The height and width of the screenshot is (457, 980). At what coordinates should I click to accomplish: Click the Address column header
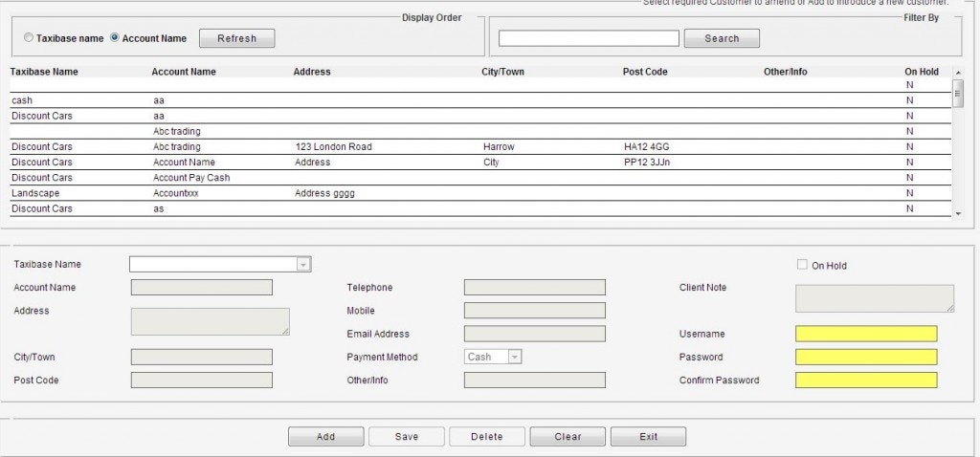(312, 72)
